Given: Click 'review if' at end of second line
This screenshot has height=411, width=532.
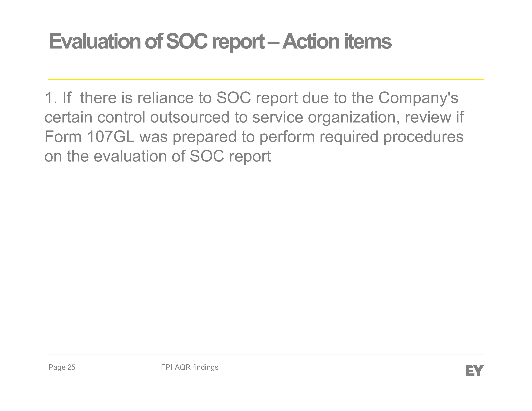Looking at the screenshot, I should [x=434, y=117].
